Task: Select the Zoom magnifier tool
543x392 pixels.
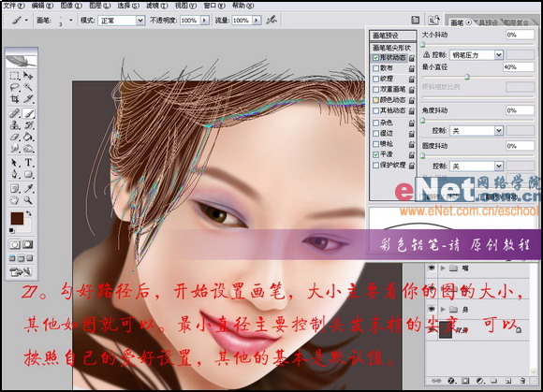Action: 28,200
